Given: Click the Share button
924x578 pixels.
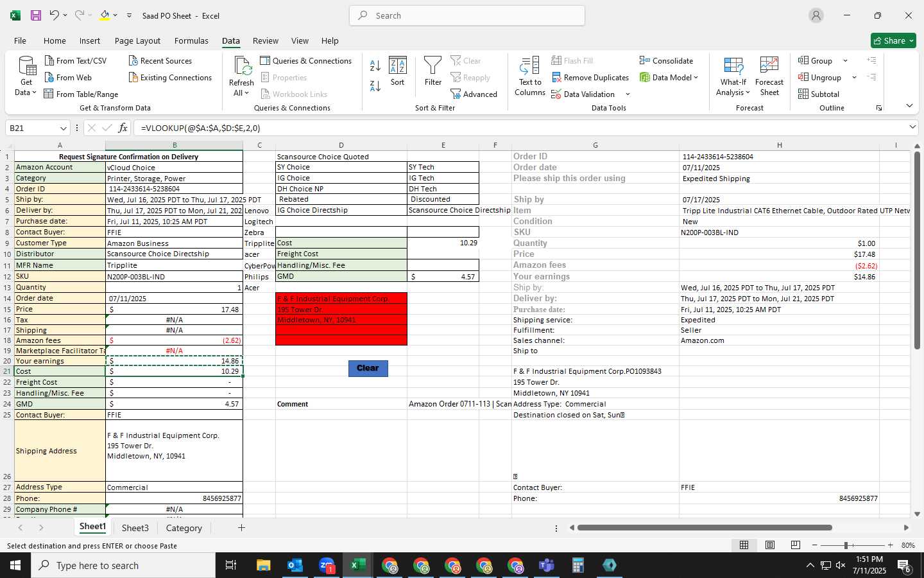Looking at the screenshot, I should tap(893, 40).
